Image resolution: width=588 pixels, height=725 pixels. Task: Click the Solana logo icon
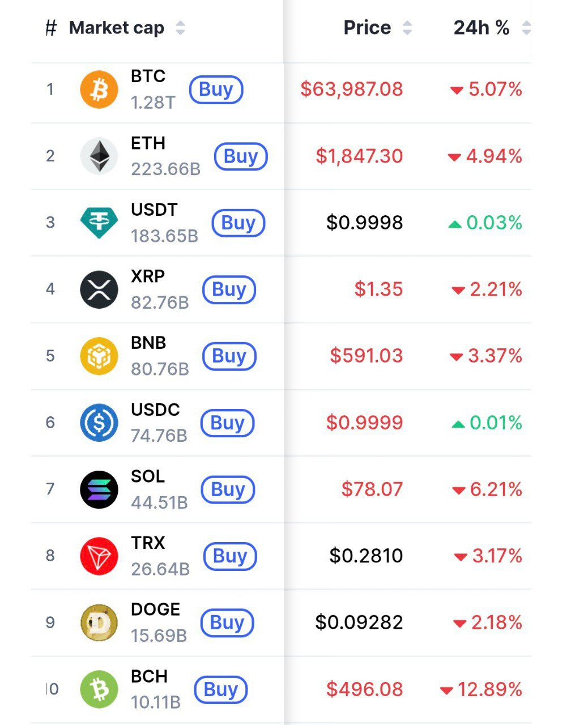(x=99, y=489)
